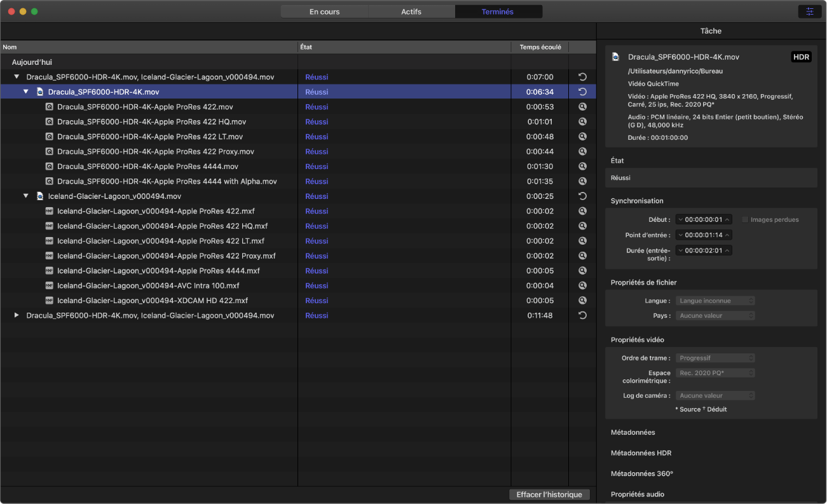Image resolution: width=827 pixels, height=504 pixels.
Task: Click the 0:01:35 elapsed time cell
Action: (540, 181)
